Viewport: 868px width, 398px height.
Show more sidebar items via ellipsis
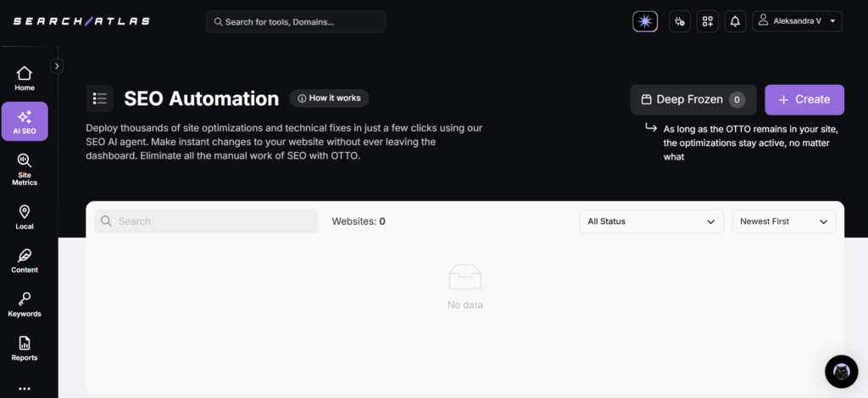25,388
